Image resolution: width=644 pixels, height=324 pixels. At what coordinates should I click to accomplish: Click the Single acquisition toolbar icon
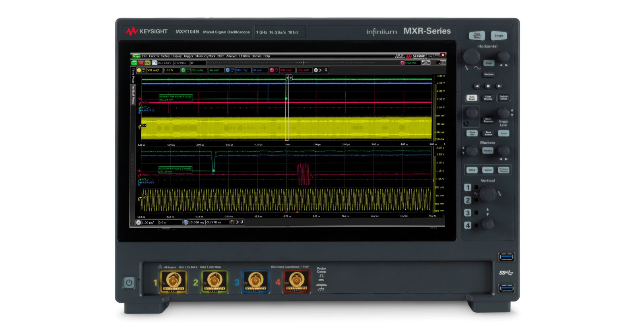pyautogui.click(x=147, y=63)
